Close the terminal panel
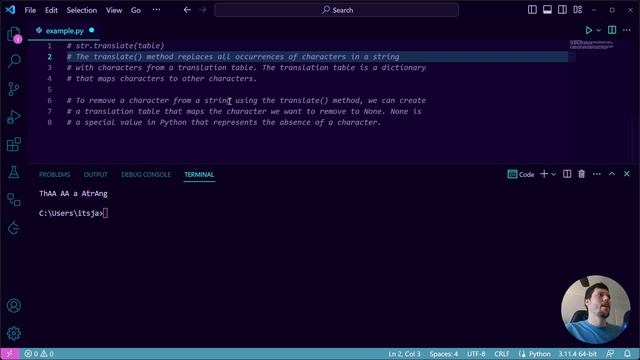The width and height of the screenshot is (640, 360). 627,174
